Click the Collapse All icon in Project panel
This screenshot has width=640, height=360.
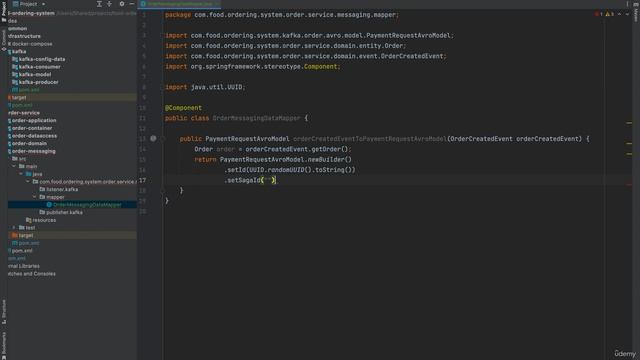tap(109, 4)
